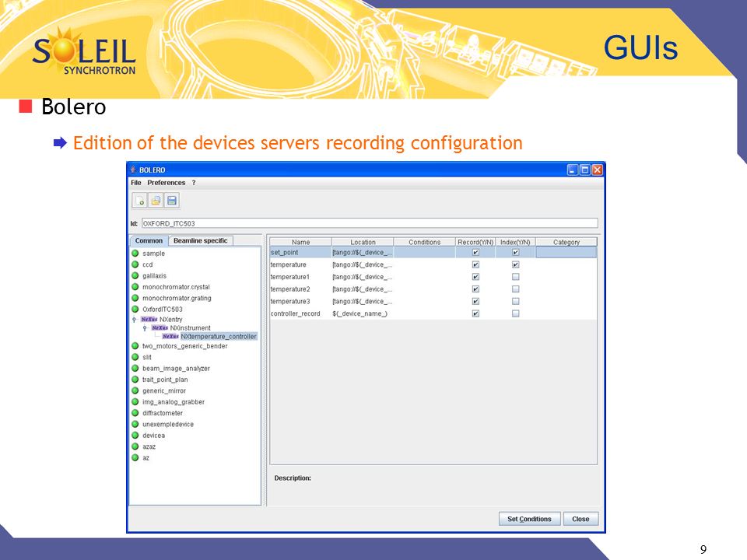Click green icon beside generic_mirror
The width and height of the screenshot is (747, 560).
(x=135, y=390)
